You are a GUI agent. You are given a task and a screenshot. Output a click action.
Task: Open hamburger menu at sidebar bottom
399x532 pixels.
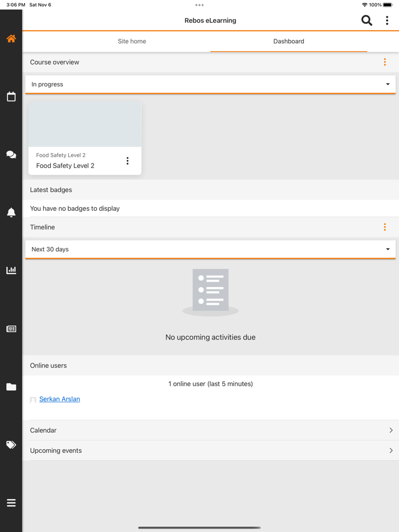pyautogui.click(x=11, y=503)
